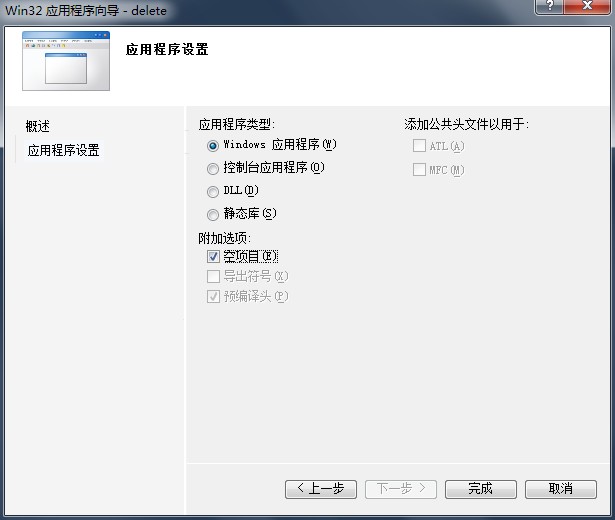Toggle the 预编译头 checkbox
615x520 pixels.
pos(213,296)
